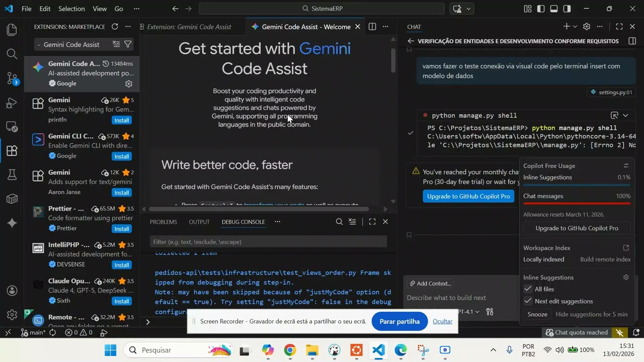The width and height of the screenshot is (644, 362).
Task: Open the Selection menu
Action: [71, 9]
